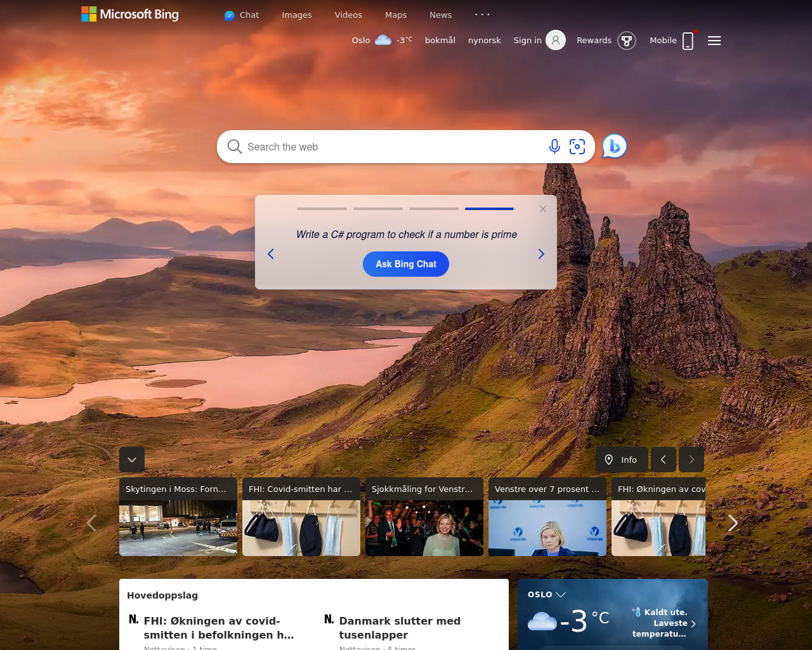This screenshot has height=650, width=812.
Task: Open the Rewards trophy icon
Action: point(627,41)
